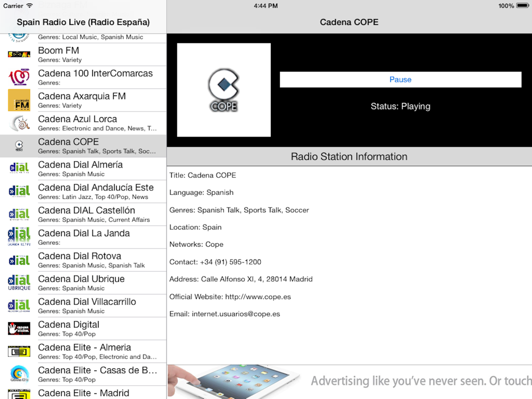
Task: Select Cadena Dial Andalucía Este station
Action: pyautogui.click(x=83, y=192)
